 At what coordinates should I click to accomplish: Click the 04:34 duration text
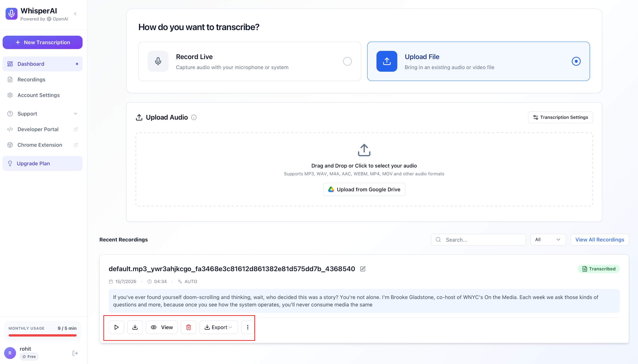pyautogui.click(x=160, y=282)
